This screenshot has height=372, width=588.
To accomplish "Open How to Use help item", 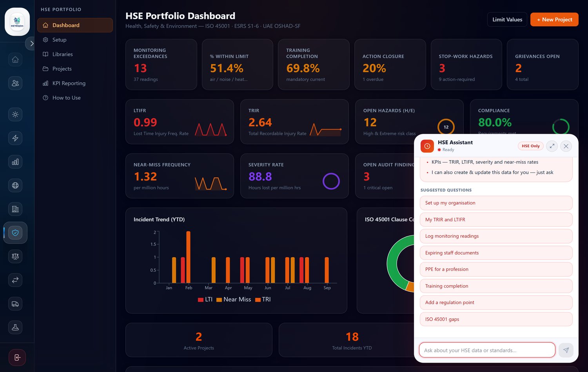I will click(75, 98).
